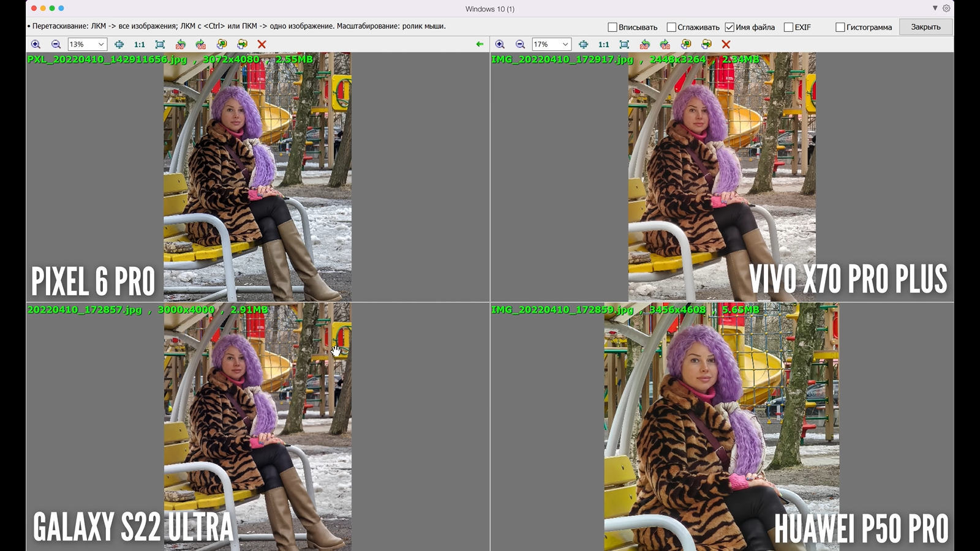Viewport: 980px width, 551px height.
Task: Expand the top-right triangle menu
Action: point(935,9)
